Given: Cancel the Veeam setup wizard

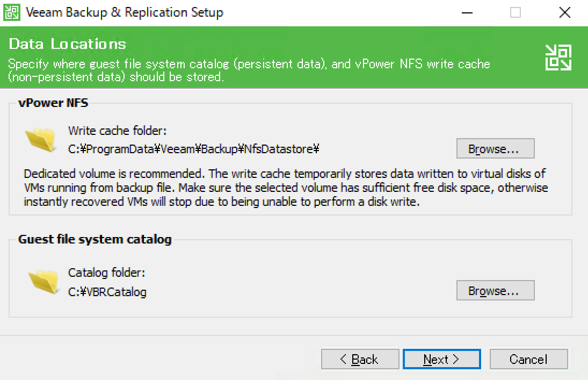Looking at the screenshot, I should [x=528, y=359].
